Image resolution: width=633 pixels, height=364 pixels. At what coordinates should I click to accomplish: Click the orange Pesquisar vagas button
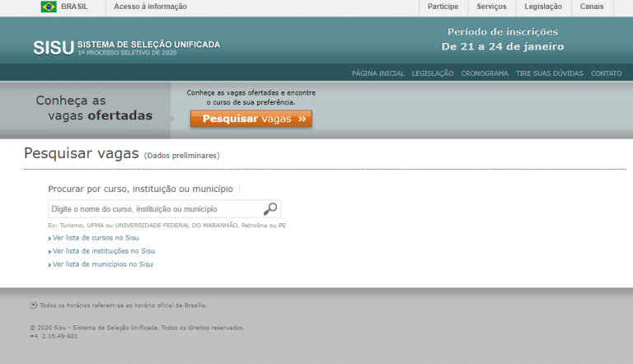251,119
